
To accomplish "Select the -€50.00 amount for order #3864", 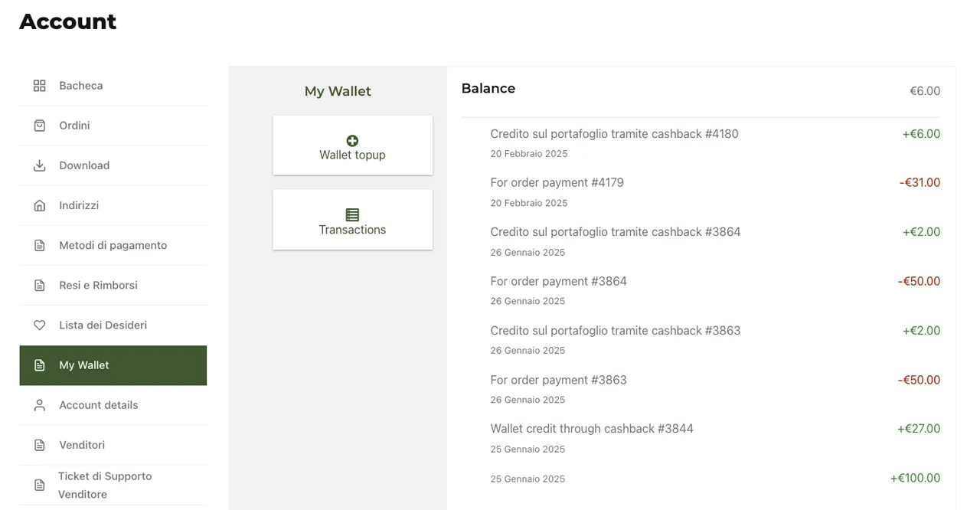I will coord(919,282).
